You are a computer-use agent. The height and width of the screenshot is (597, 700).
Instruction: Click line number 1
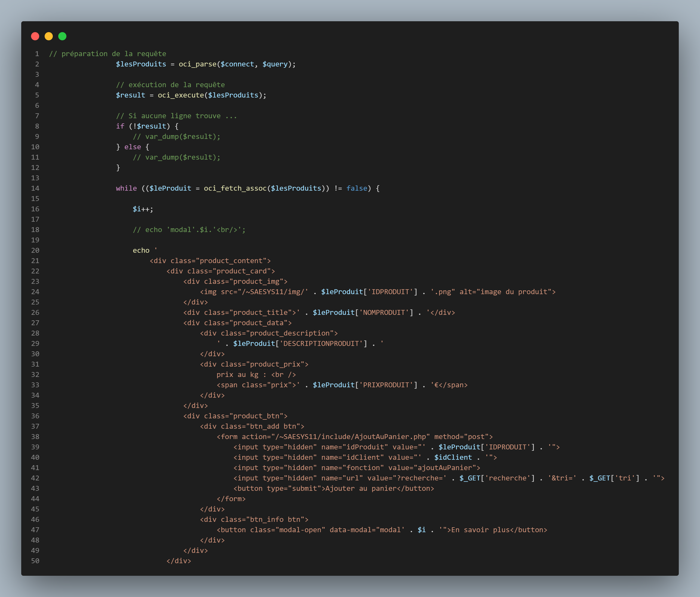coord(37,54)
